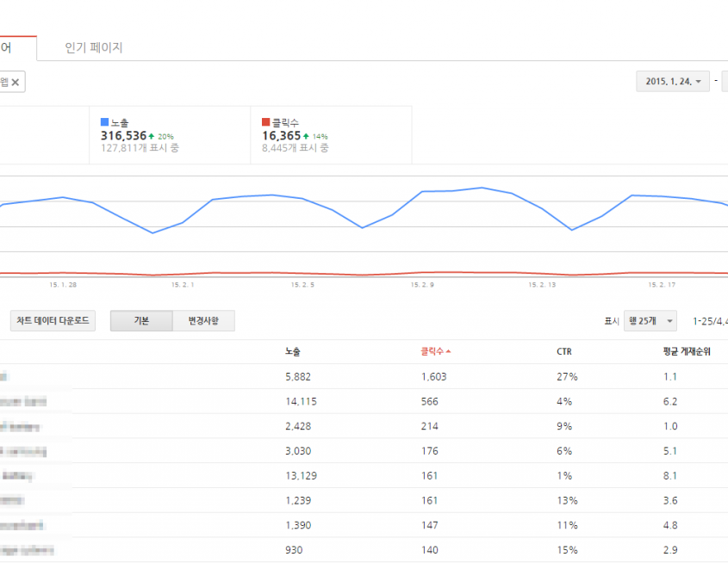Screen dimensions: 728x563
Task: Open the 행 25개 rows-per-page dropdown
Action: 651,320
